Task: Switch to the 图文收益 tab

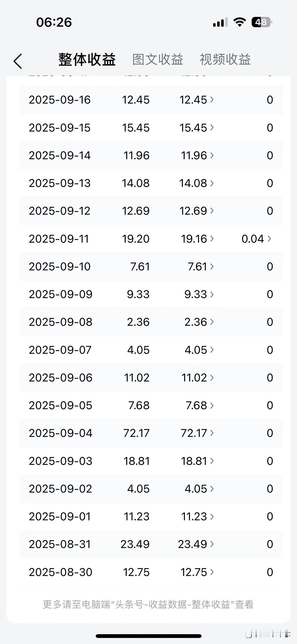Action: click(x=158, y=60)
